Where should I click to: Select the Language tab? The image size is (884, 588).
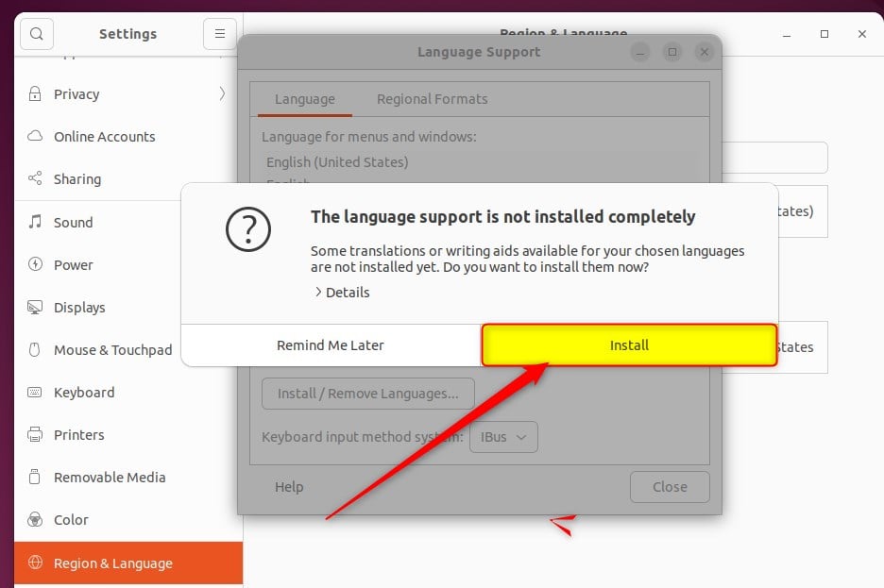304,98
